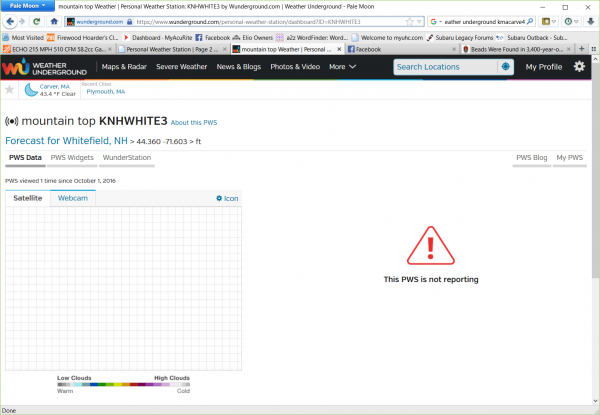Open the Elio Owners bookmark
This screenshot has height=415, width=600.
pyautogui.click(x=253, y=37)
